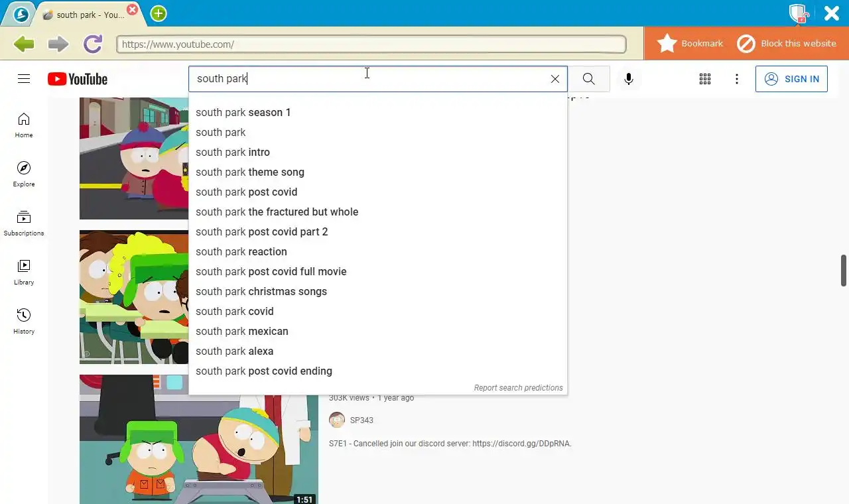The height and width of the screenshot is (504, 849).
Task: Open the SP343 channel avatar
Action: (337, 420)
